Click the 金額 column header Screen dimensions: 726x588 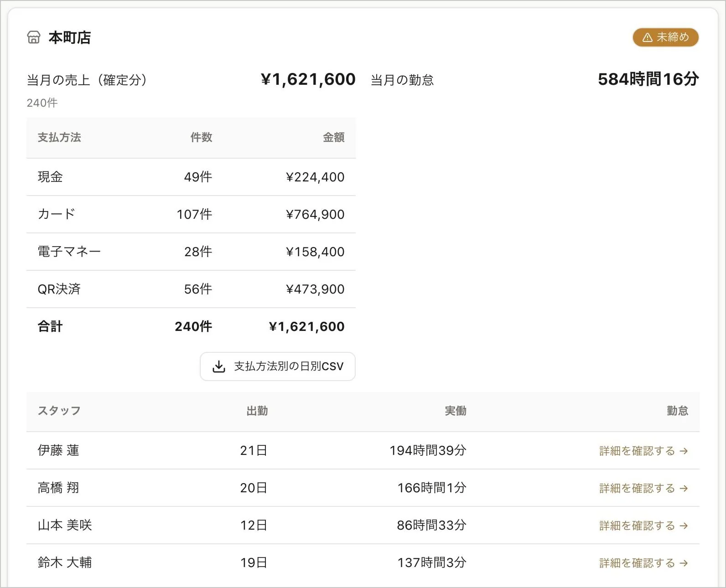click(333, 138)
